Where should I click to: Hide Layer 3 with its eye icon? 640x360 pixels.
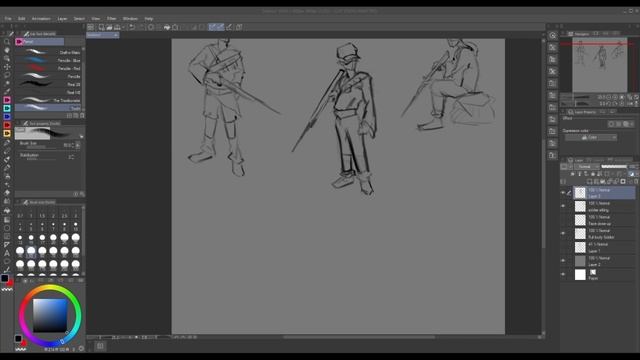click(x=563, y=193)
